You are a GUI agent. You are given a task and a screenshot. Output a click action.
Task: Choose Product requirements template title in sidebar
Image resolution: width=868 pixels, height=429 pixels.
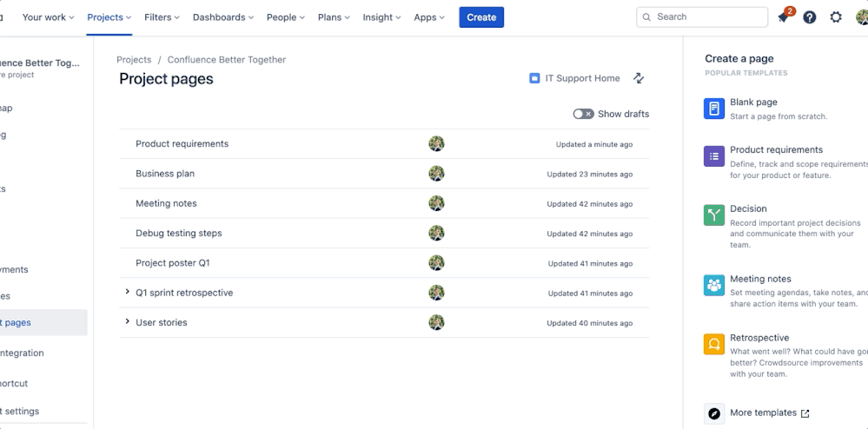tap(776, 150)
